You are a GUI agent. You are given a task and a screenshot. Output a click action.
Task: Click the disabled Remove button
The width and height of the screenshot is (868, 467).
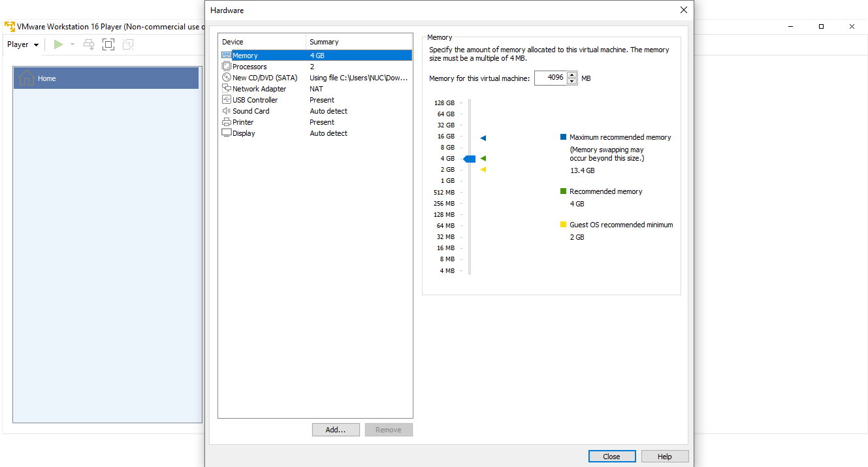coord(389,430)
